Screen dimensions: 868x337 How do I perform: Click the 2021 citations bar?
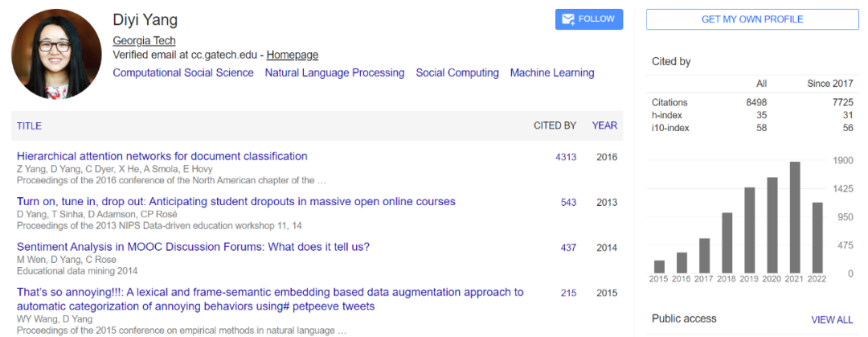tap(795, 217)
